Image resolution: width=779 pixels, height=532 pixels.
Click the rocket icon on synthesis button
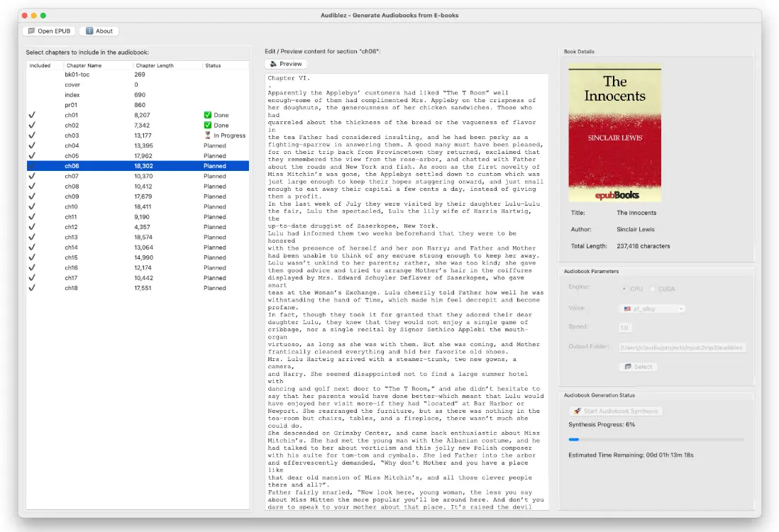click(577, 411)
